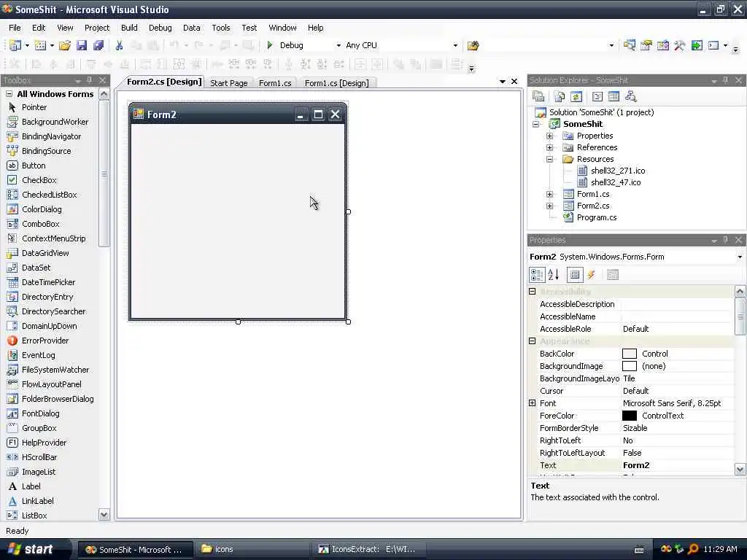
Task: Toggle auto-hide pin on Solution Explorer panel
Action: click(726, 80)
